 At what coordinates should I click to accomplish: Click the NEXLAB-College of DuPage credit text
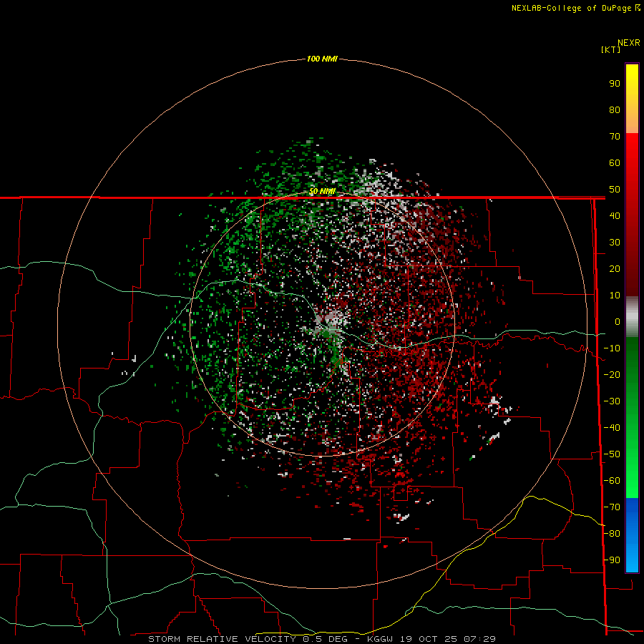575,8
